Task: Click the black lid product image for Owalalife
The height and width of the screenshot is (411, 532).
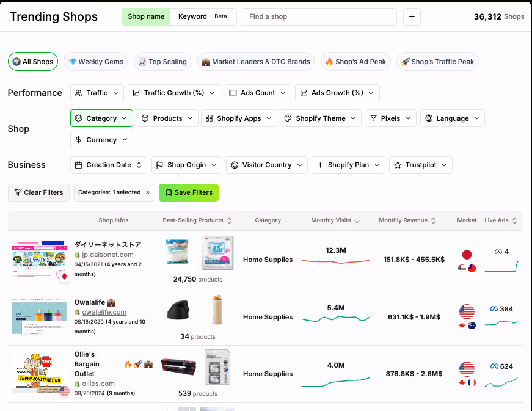Action: (178, 310)
